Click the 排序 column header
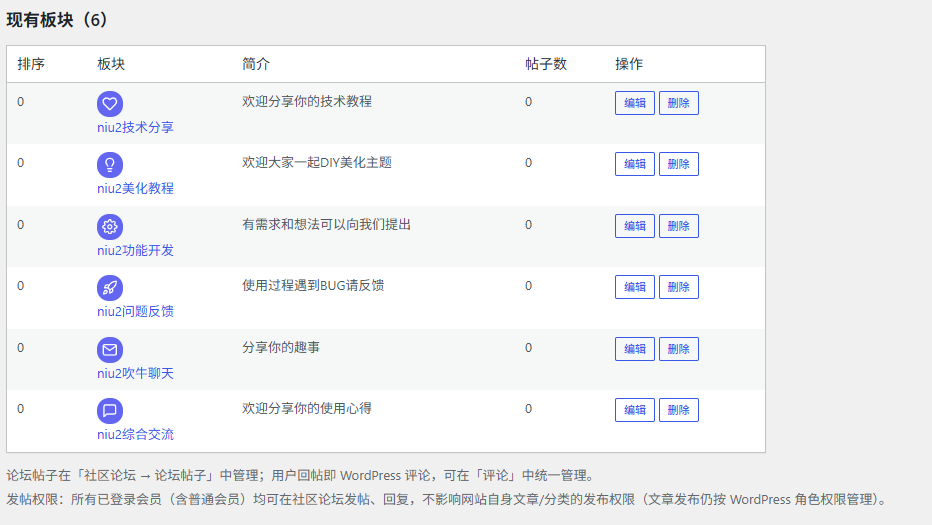This screenshot has width=932, height=525. 31,64
